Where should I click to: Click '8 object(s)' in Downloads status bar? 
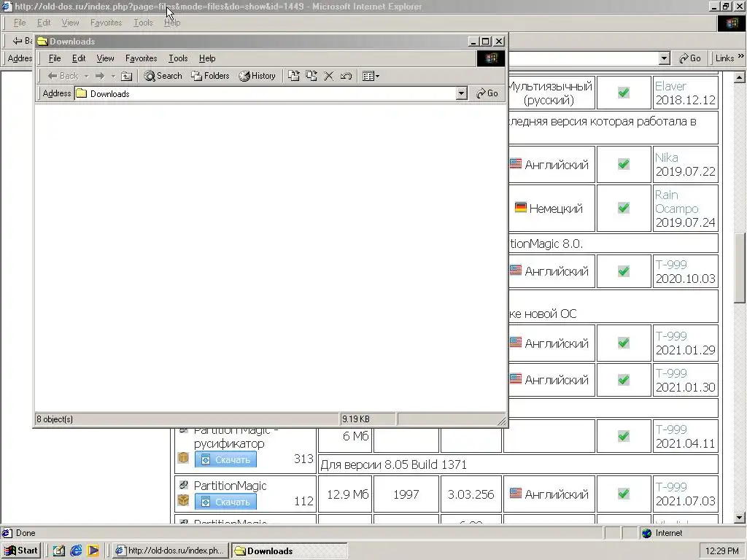pos(55,419)
